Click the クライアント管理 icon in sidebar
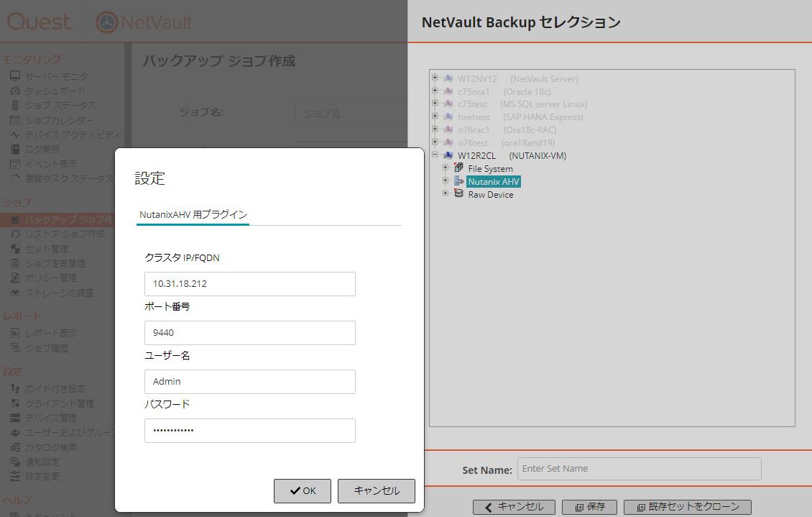812x517 pixels. pos(15,403)
